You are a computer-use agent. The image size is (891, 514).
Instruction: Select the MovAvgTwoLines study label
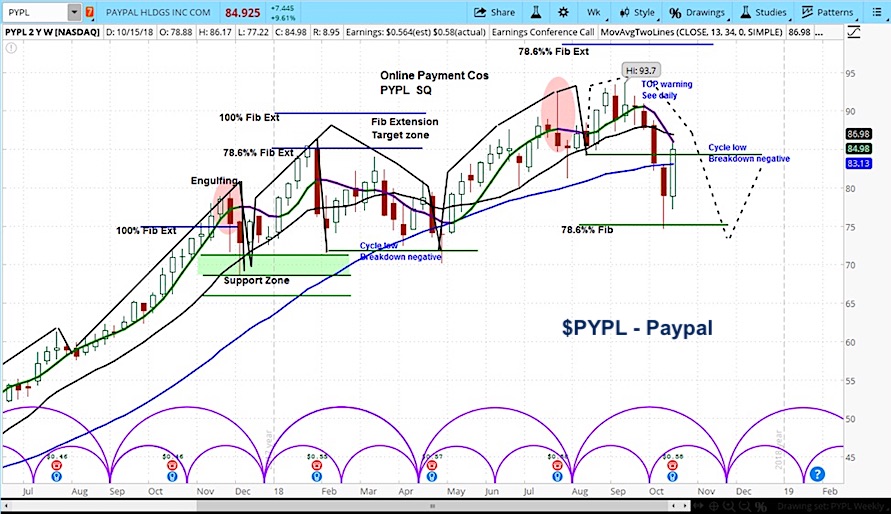point(691,32)
